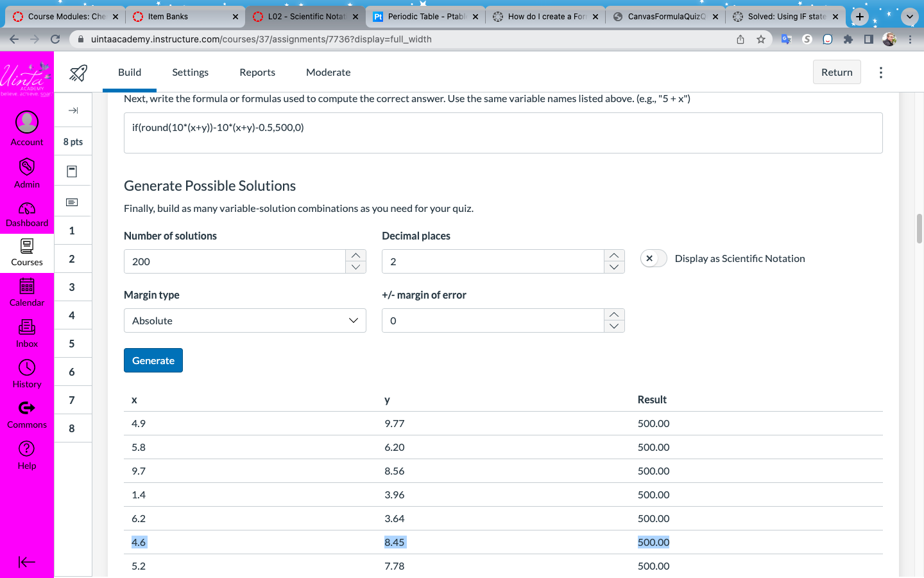Image resolution: width=924 pixels, height=578 pixels.
Task: Decrease the Decimal places value
Action: coord(614,267)
